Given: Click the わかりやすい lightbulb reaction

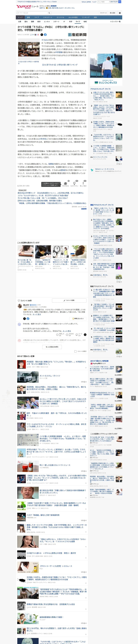Looking at the screenshot, I should [74, 184].
